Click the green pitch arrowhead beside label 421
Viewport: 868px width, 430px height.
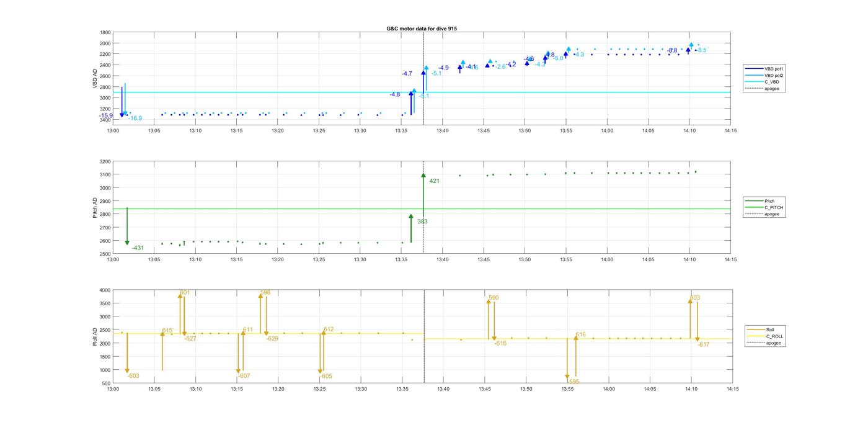click(x=423, y=176)
